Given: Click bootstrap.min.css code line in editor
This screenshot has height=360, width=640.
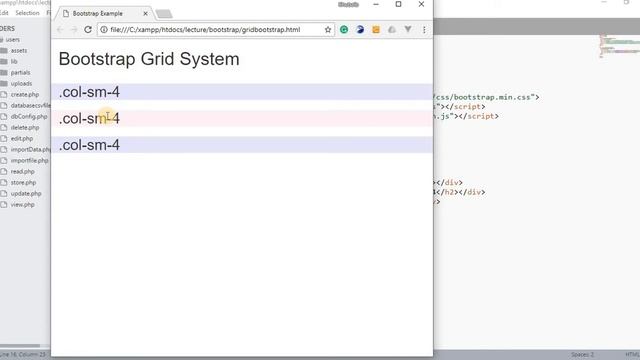Looking at the screenshot, I should tap(487, 97).
